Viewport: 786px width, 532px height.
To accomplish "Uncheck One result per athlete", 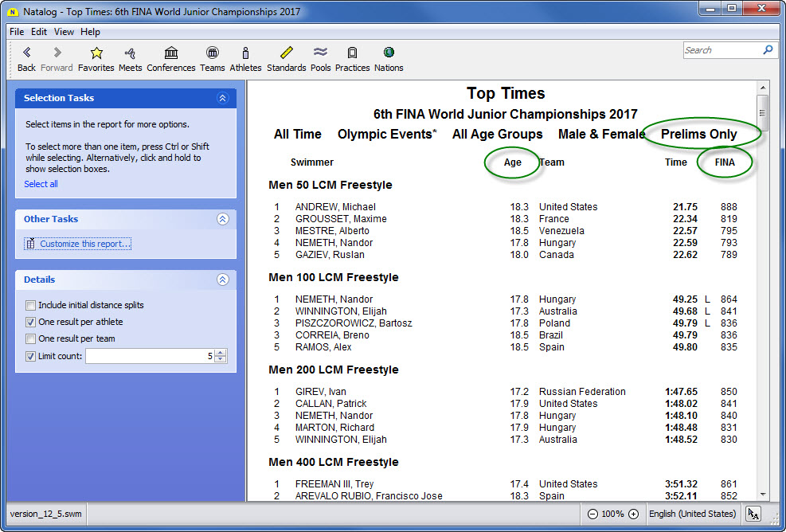I will pos(30,322).
